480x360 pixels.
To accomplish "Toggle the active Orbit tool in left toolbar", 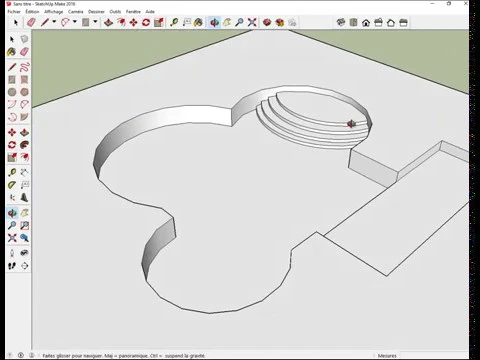I will (12, 213).
